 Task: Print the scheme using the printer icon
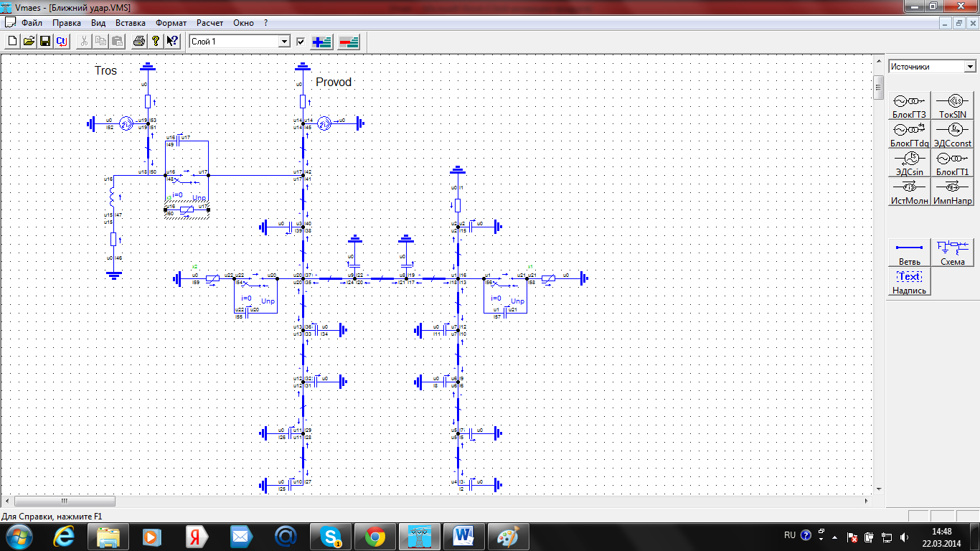[139, 42]
